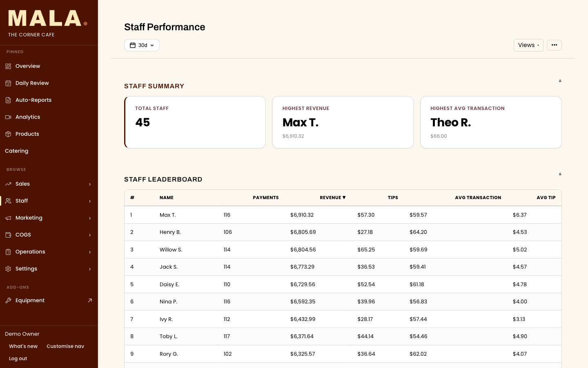Click the COGS wallet icon

tap(8, 235)
